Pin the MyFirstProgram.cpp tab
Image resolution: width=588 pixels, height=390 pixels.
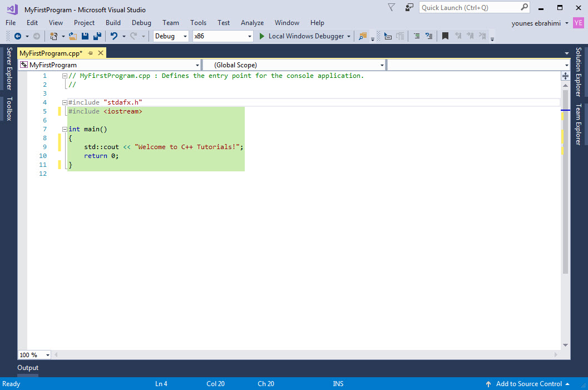click(x=90, y=52)
